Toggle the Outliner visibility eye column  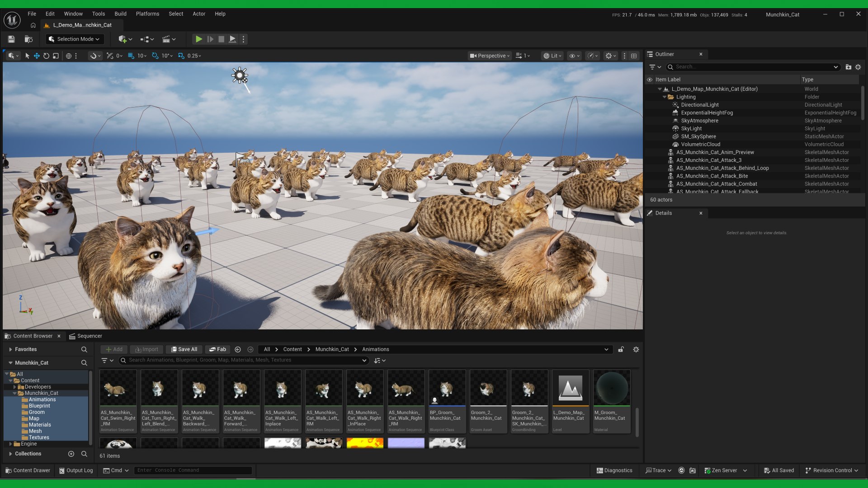(650, 80)
